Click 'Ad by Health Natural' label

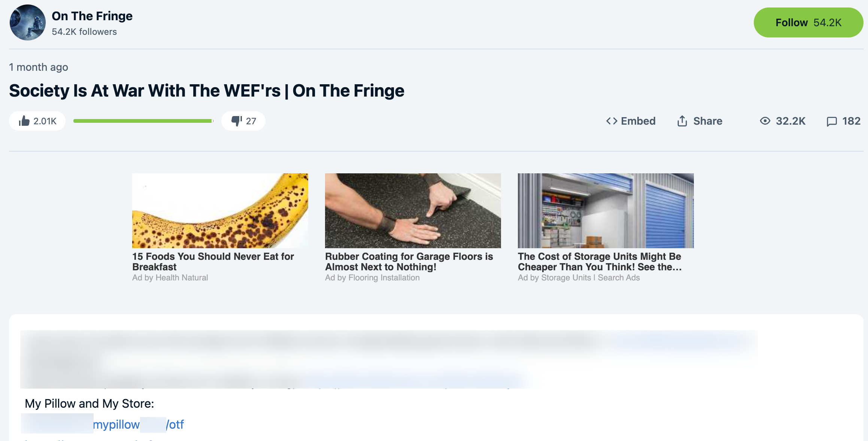point(170,278)
